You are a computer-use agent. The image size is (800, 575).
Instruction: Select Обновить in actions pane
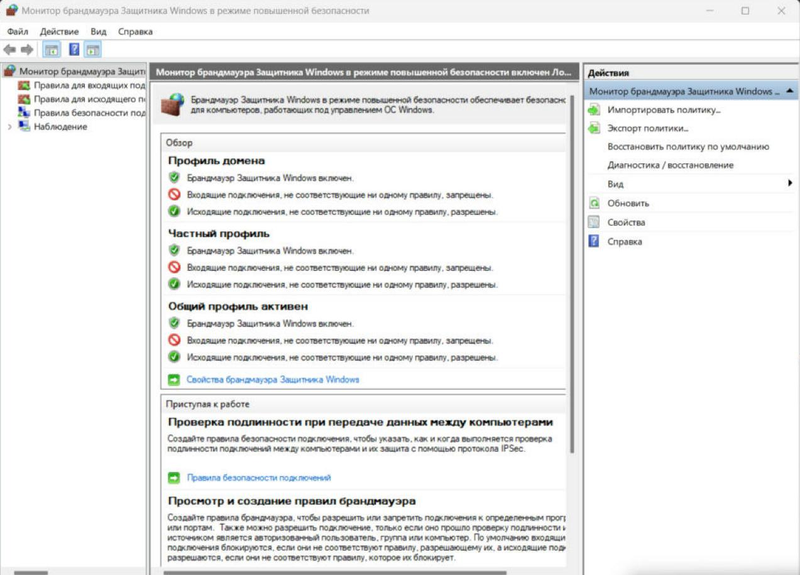628,203
